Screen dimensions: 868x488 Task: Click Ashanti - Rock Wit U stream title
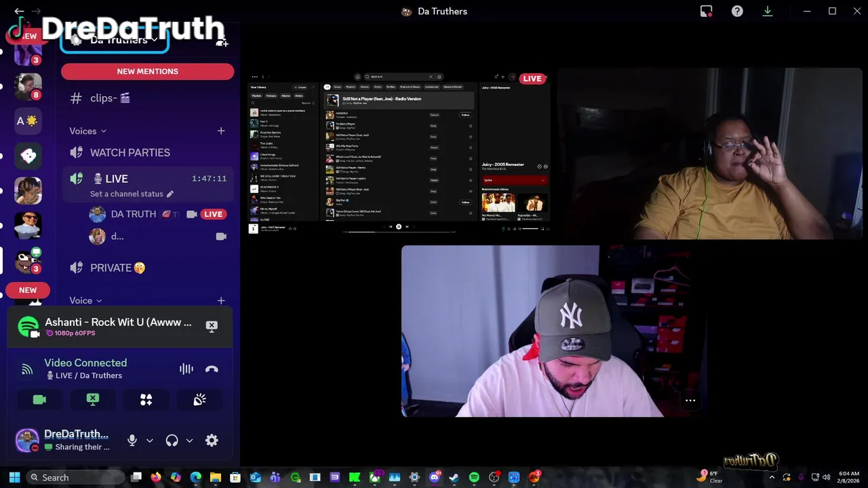[118, 322]
